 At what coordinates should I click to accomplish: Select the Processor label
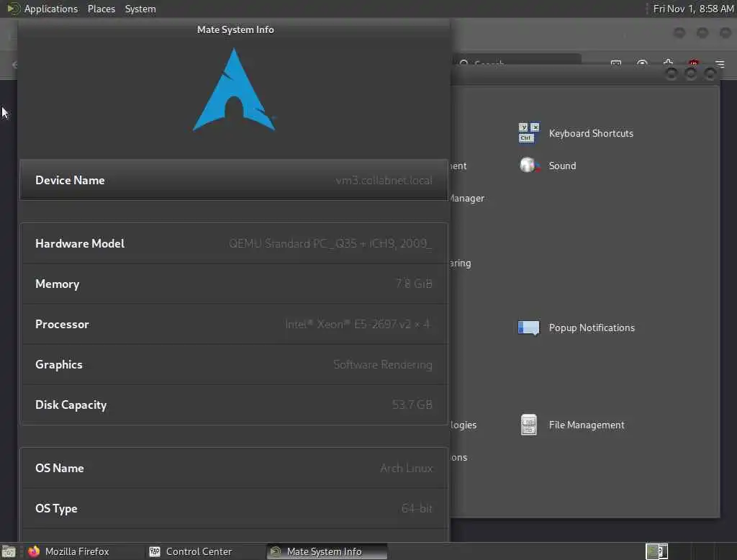click(x=62, y=325)
